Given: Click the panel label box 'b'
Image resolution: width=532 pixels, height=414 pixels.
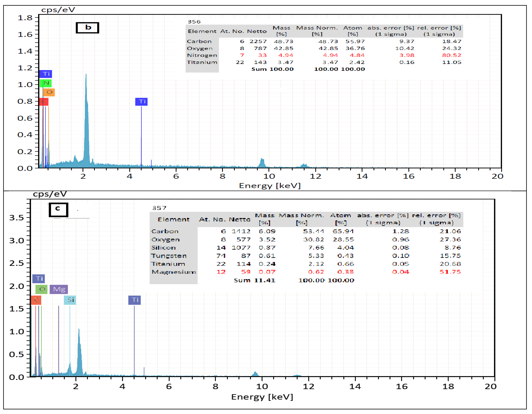Looking at the screenshot, I should [87, 28].
